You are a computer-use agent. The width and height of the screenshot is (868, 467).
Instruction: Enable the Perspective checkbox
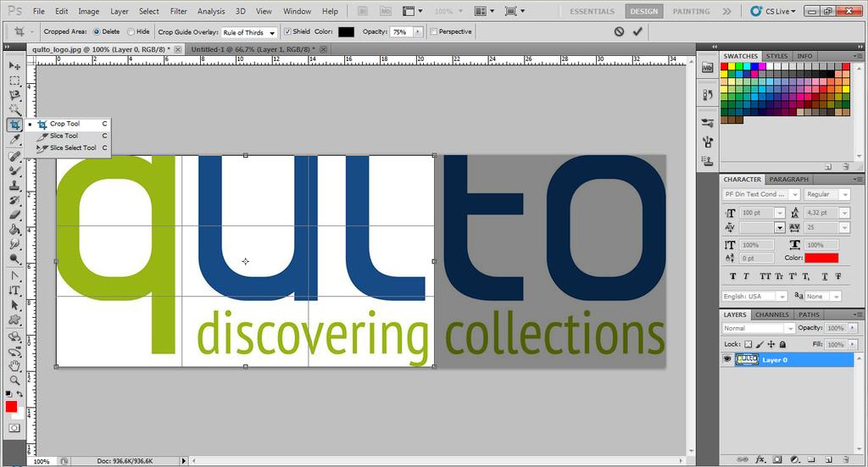(433, 31)
